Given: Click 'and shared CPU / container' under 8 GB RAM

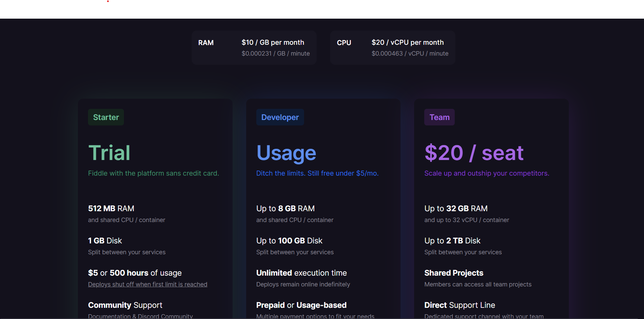Looking at the screenshot, I should [295, 220].
